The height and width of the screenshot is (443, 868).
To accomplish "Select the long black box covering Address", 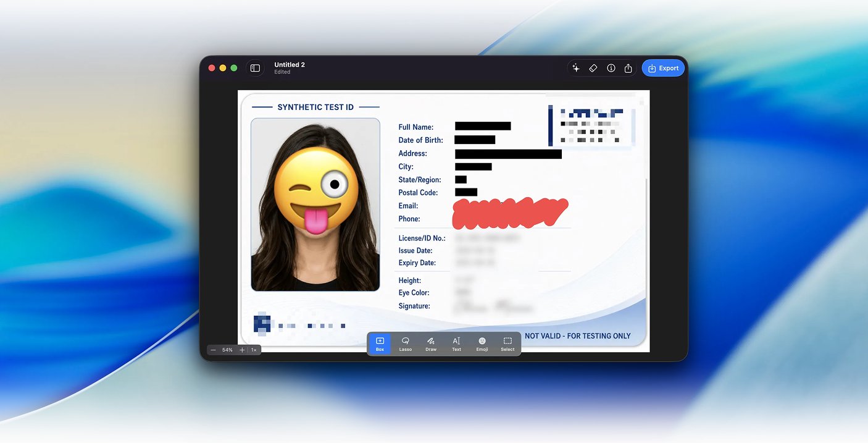I will (508, 154).
